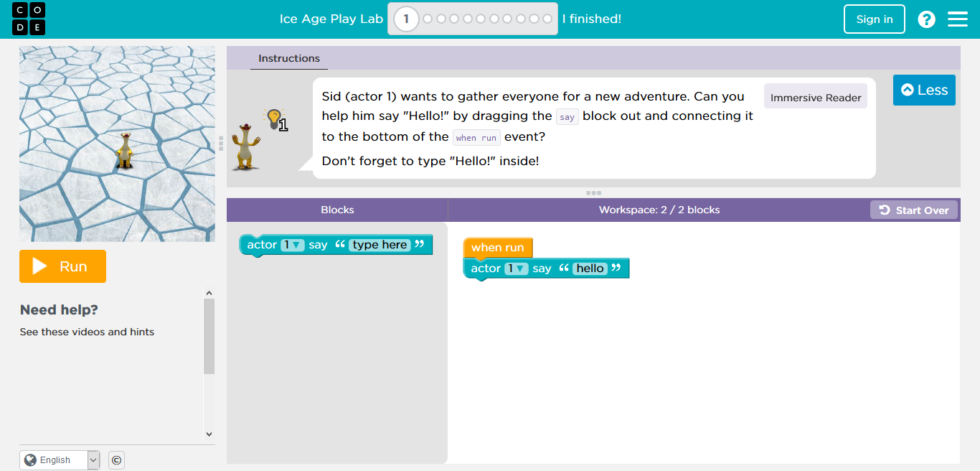Select the 'when run' event block
Image resolution: width=980 pixels, height=471 pixels.
pyautogui.click(x=498, y=248)
